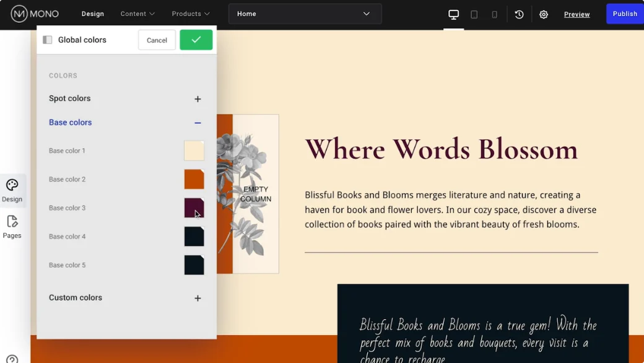
Task: Open Pages in the left sidebar
Action: [12, 227]
